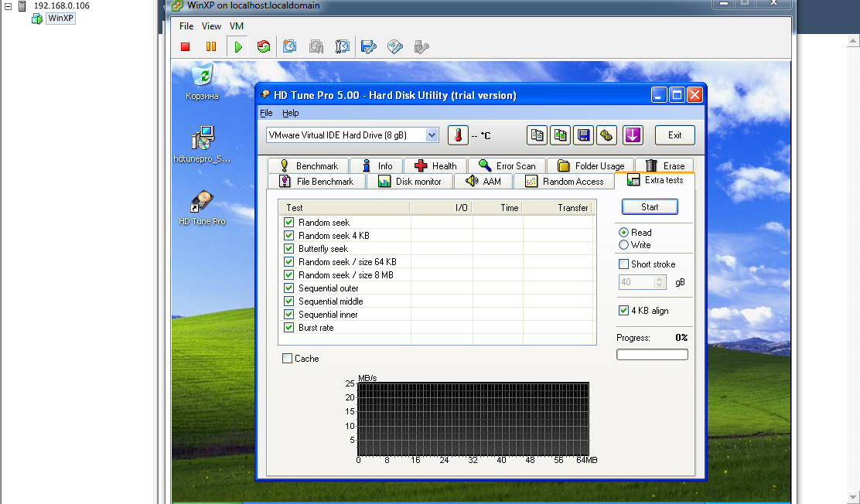Click the Progress bar
860x504 pixels.
pyautogui.click(x=652, y=355)
